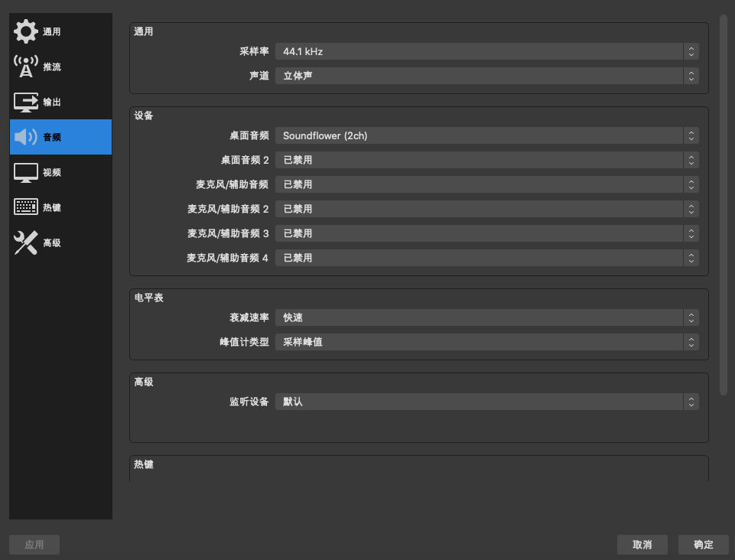Open the 采样率 44.1 kHz dropdown
735x560 pixels.
coord(486,51)
